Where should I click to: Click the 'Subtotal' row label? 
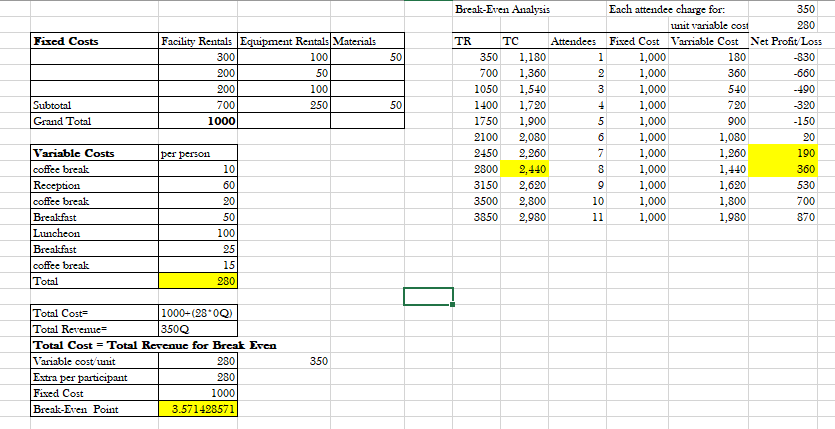pos(95,105)
